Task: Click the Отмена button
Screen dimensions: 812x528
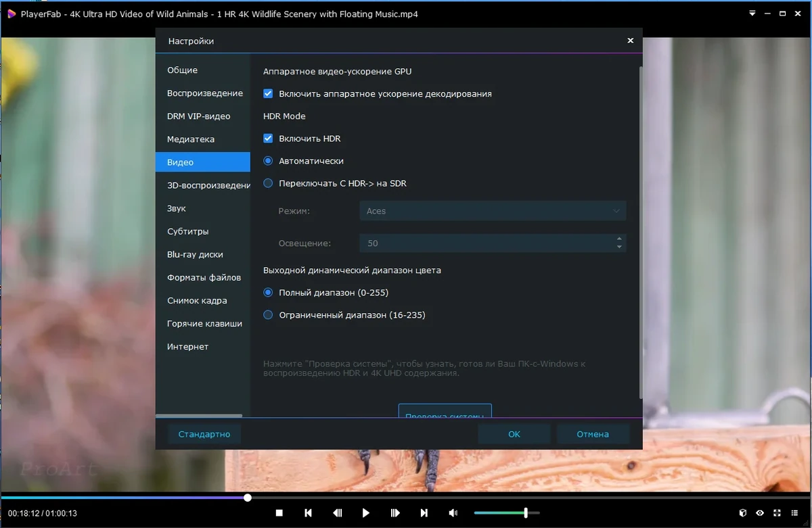Action: [593, 434]
